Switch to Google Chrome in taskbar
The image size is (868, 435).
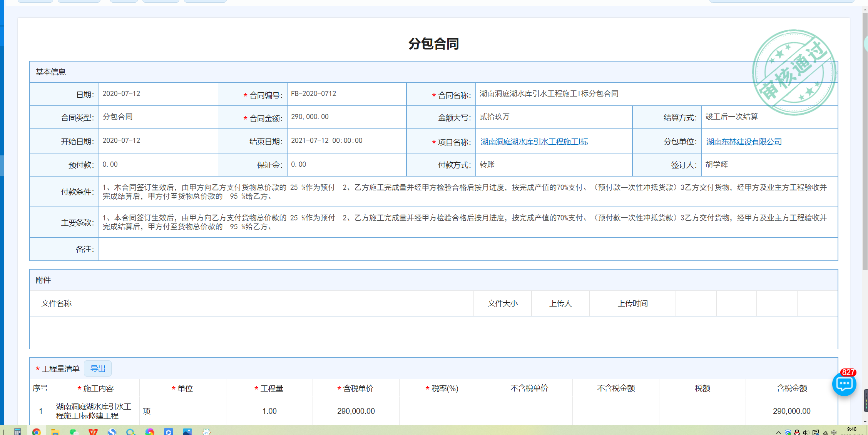coord(36,432)
